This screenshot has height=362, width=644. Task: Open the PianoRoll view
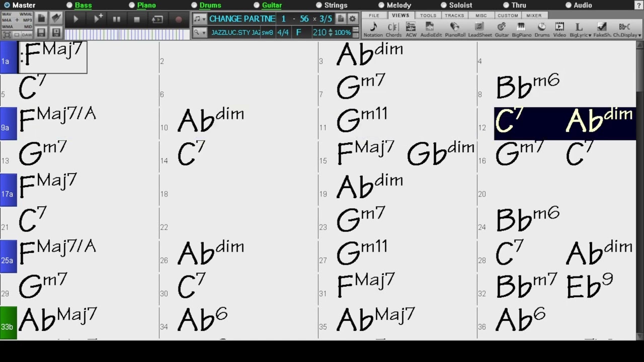pyautogui.click(x=455, y=30)
